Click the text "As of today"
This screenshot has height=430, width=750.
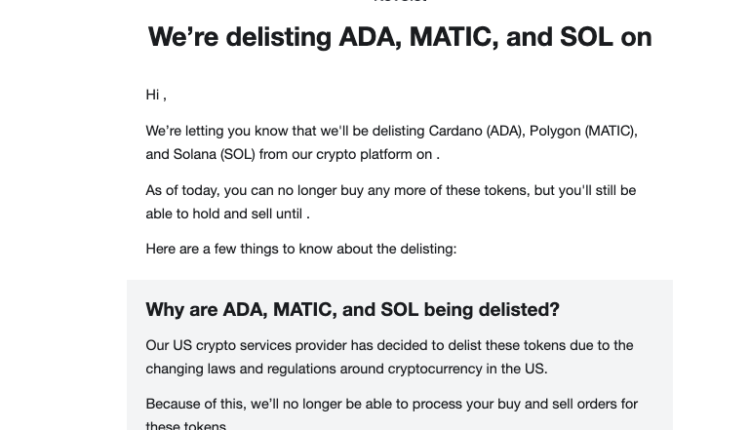(x=182, y=190)
